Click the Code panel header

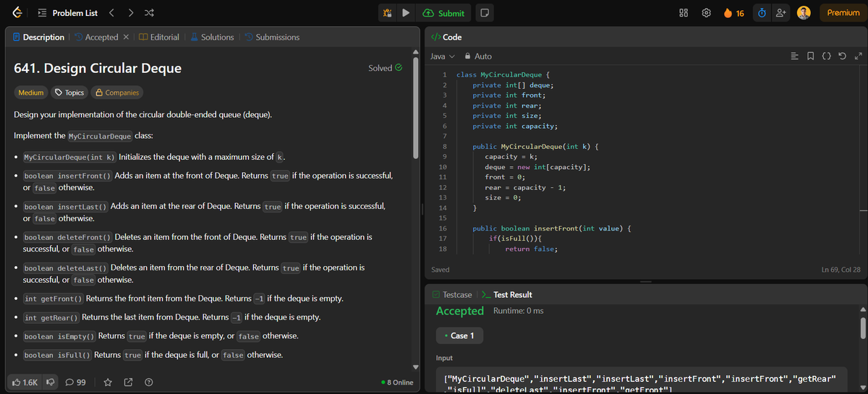point(446,37)
